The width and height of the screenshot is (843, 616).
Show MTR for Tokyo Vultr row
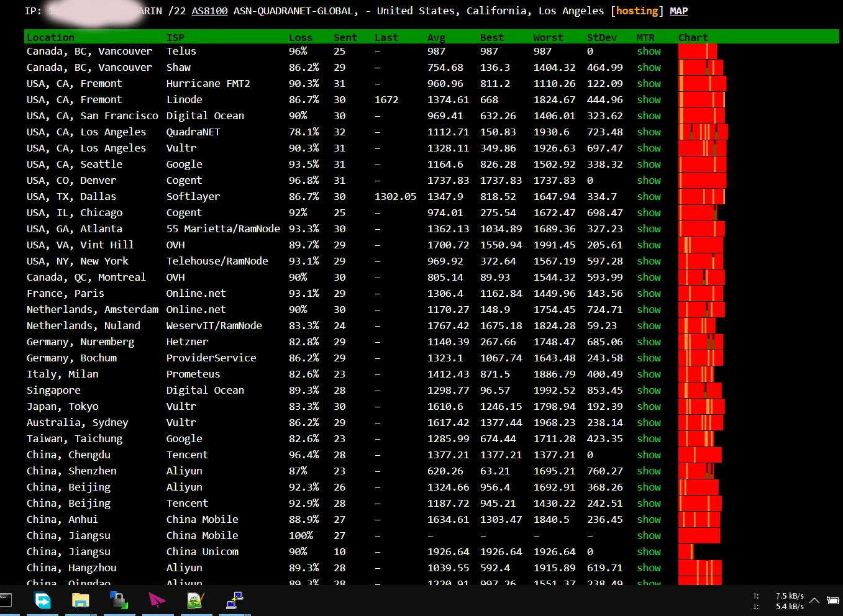[x=649, y=407]
